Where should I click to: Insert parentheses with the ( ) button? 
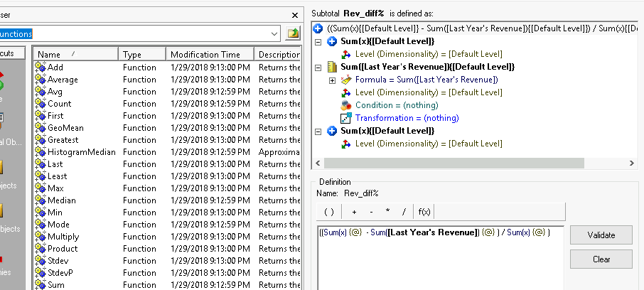point(329,212)
